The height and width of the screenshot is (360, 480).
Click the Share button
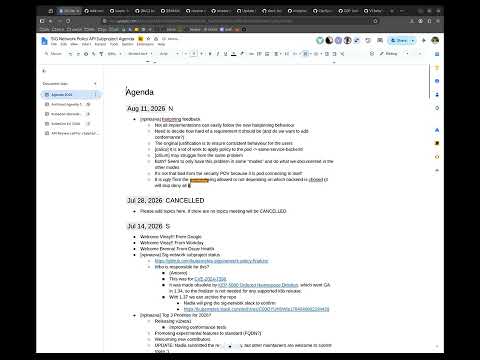[399, 40]
